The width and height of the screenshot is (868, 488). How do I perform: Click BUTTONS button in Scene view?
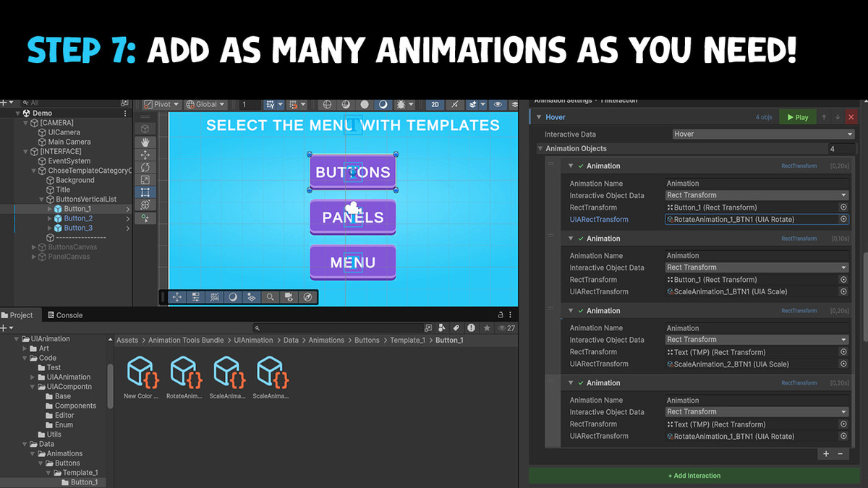353,173
